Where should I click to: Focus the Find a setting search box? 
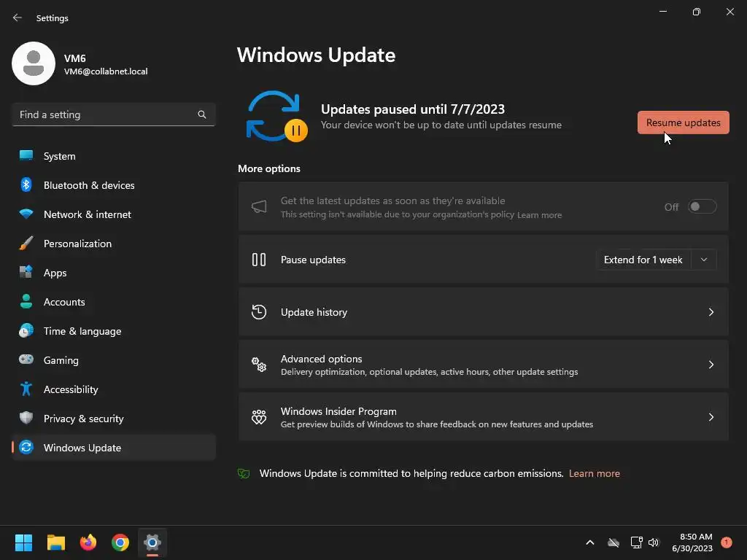pos(113,114)
